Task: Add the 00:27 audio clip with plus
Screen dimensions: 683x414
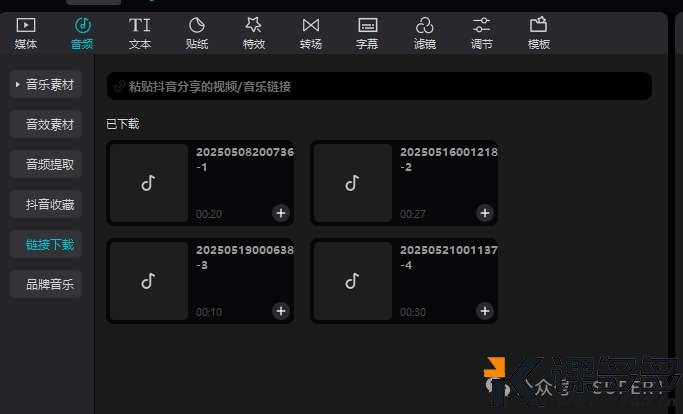Action: [484, 213]
